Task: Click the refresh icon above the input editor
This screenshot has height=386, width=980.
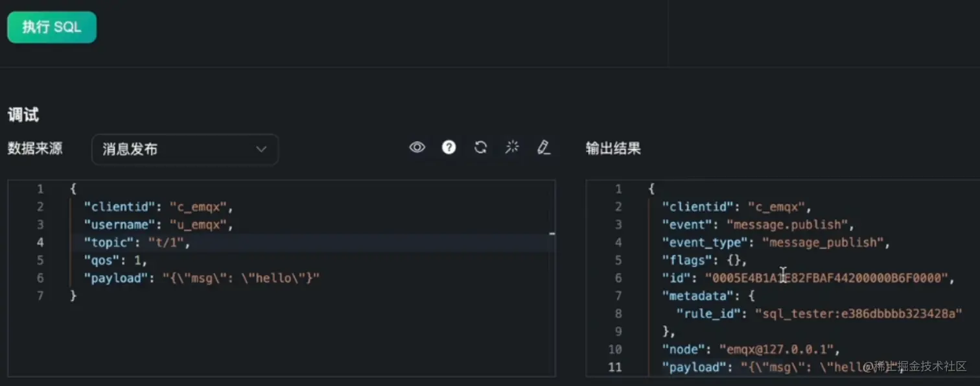Action: pos(480,147)
